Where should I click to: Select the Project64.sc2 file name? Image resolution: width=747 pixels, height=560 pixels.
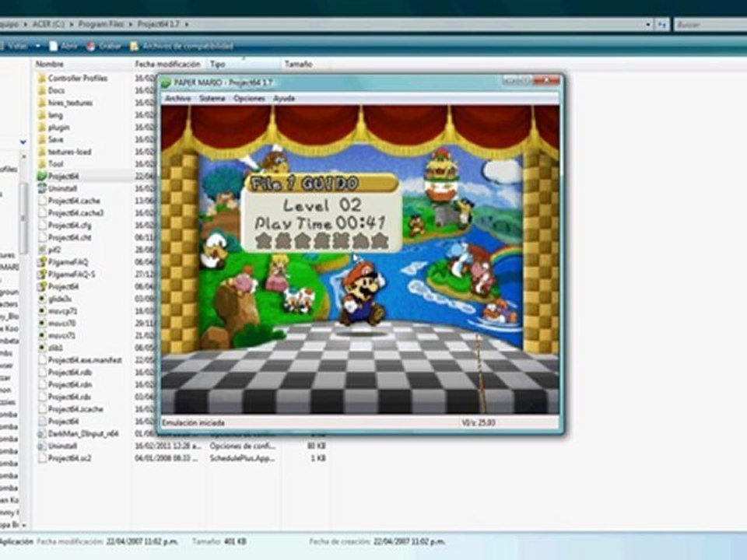pos(69,458)
